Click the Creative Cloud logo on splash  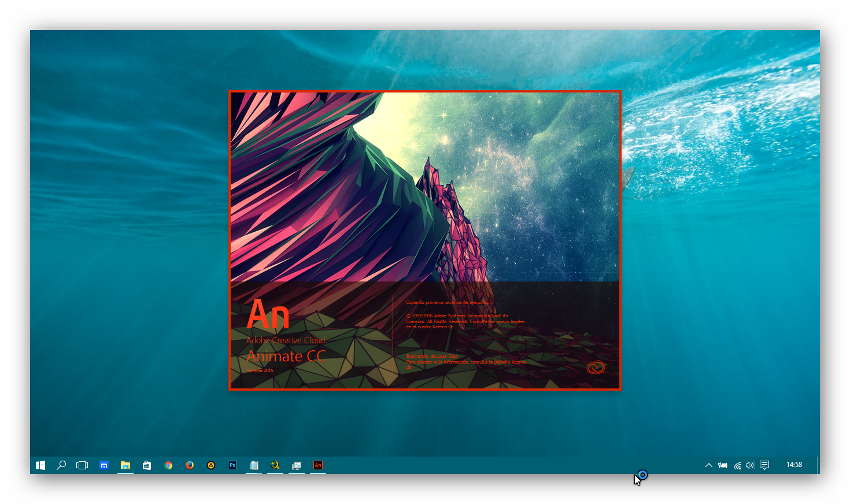tap(596, 367)
